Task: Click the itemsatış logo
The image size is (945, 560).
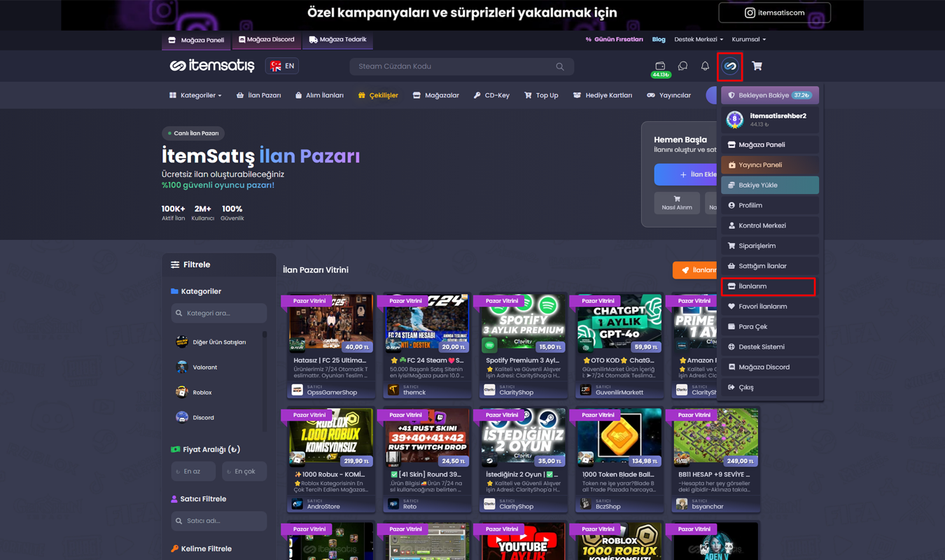Action: pos(212,66)
